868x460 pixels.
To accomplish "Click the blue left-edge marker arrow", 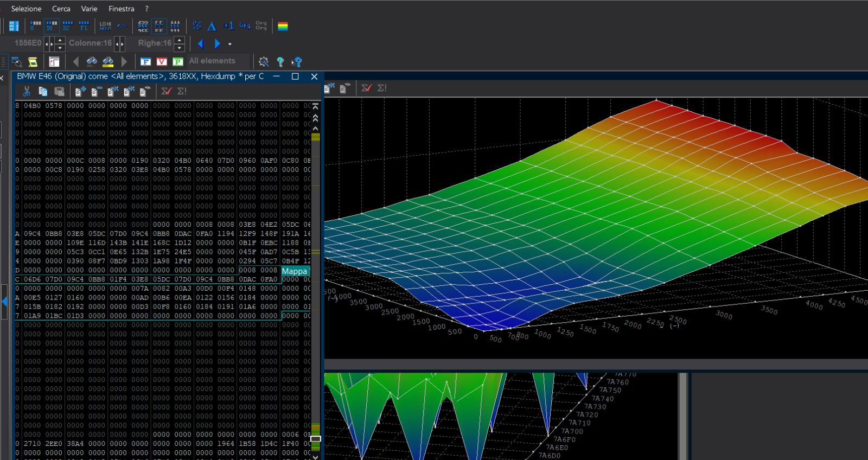I will (4, 301).
